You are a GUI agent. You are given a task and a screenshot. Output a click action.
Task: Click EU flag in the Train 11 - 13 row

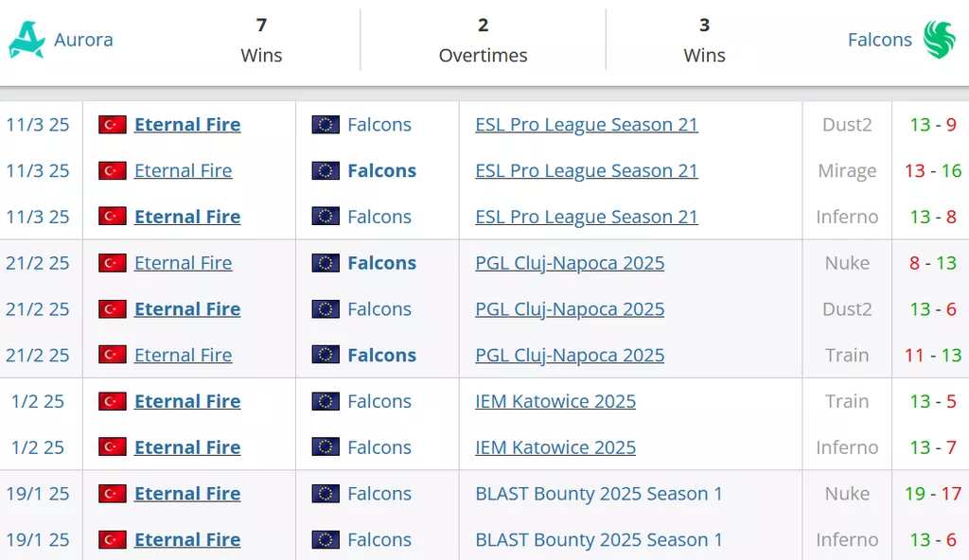coord(326,355)
